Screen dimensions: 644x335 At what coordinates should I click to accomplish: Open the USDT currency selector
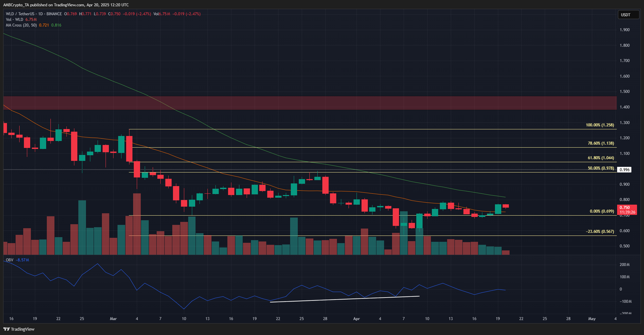click(x=629, y=15)
